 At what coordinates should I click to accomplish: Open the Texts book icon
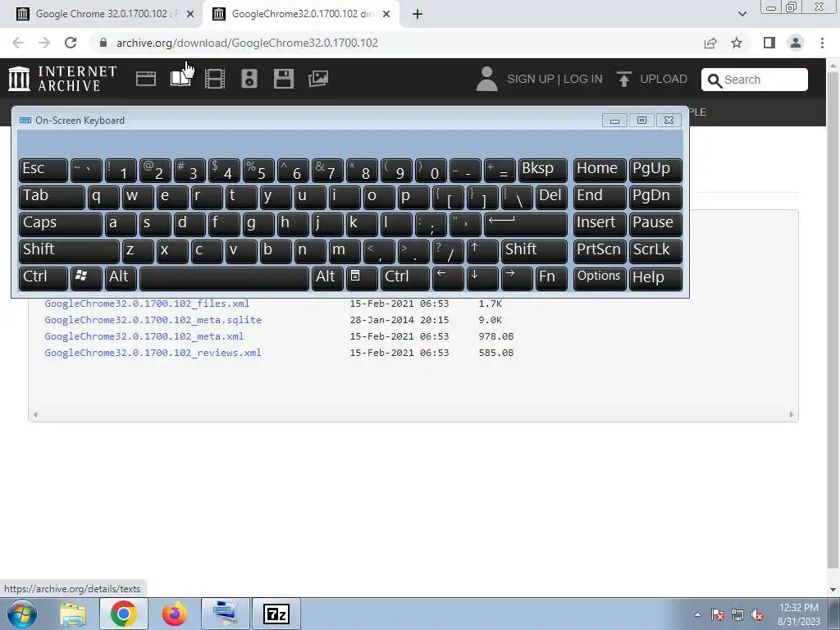(x=180, y=79)
